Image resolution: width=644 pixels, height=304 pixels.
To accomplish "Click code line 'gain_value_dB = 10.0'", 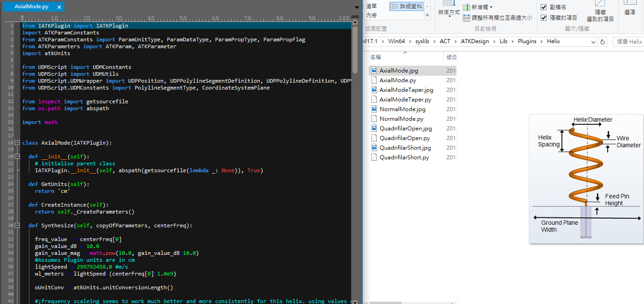I will [x=67, y=246].
